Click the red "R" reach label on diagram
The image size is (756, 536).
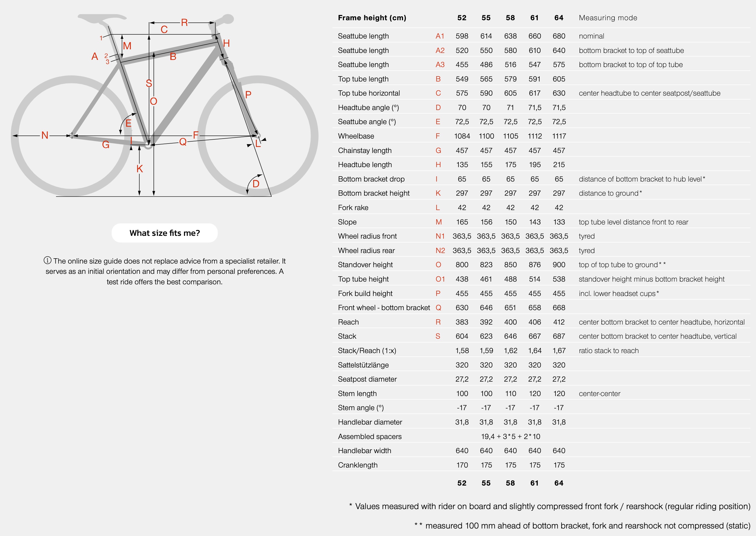[x=184, y=22]
